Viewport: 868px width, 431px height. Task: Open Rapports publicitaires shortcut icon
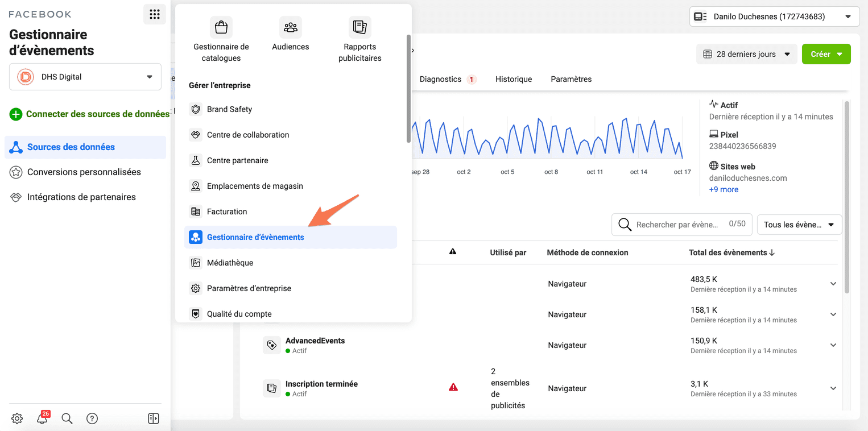(360, 27)
